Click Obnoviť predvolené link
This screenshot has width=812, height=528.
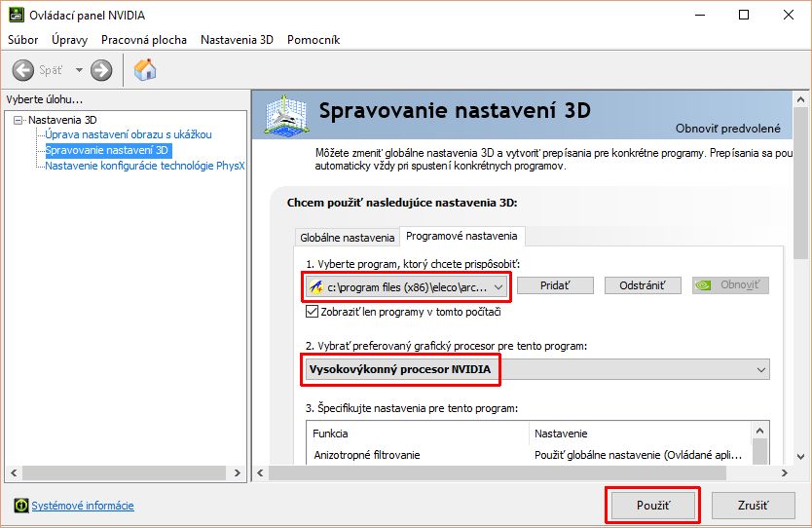tap(727, 128)
